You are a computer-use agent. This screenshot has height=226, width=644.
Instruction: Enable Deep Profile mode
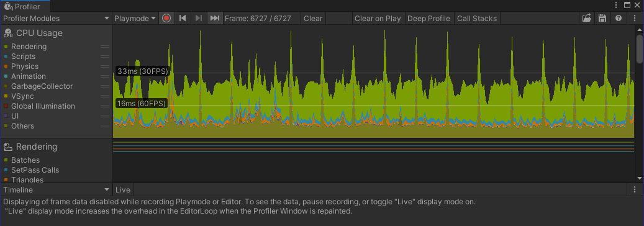tap(429, 18)
